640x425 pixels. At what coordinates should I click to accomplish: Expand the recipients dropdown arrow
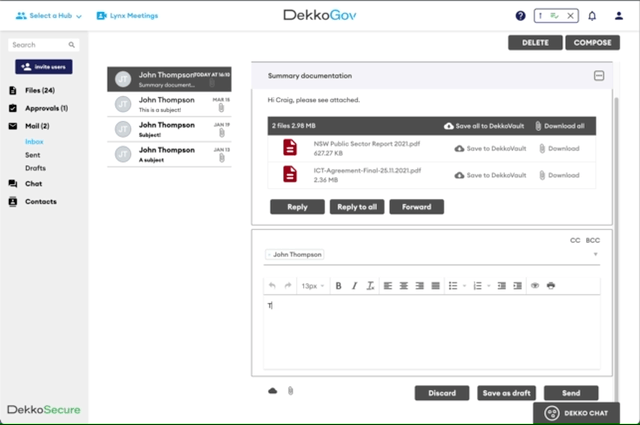coord(596,254)
